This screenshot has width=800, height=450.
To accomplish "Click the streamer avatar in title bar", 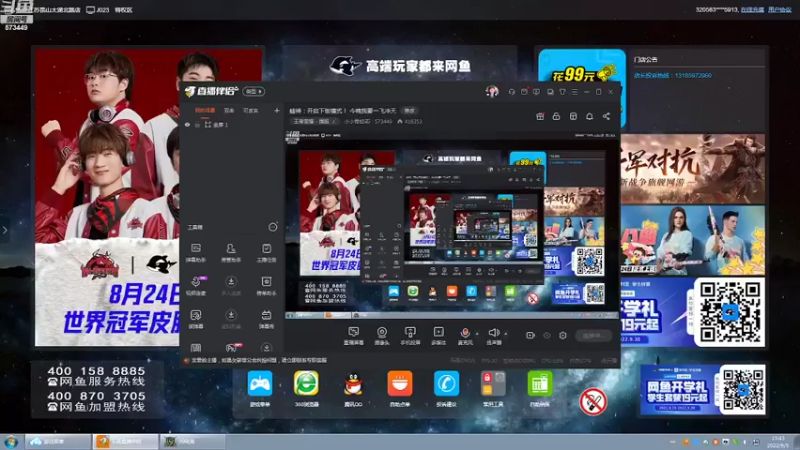I will click(492, 91).
